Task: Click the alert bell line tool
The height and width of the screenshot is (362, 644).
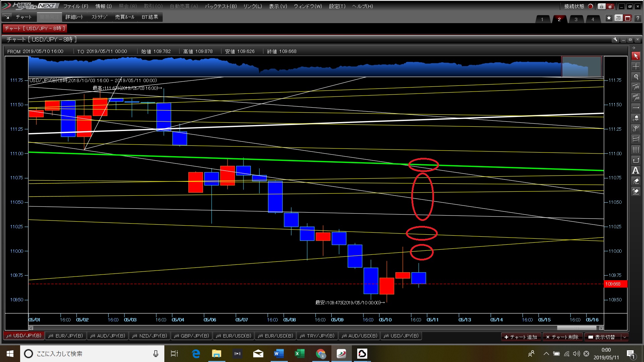Action: (636, 118)
